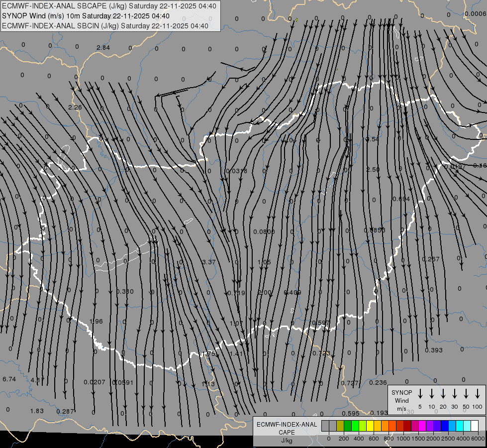The height and width of the screenshot is (448, 487).
Task: Pick the 50 m/s wind arrow symbol
Action: pyautogui.click(x=466, y=394)
